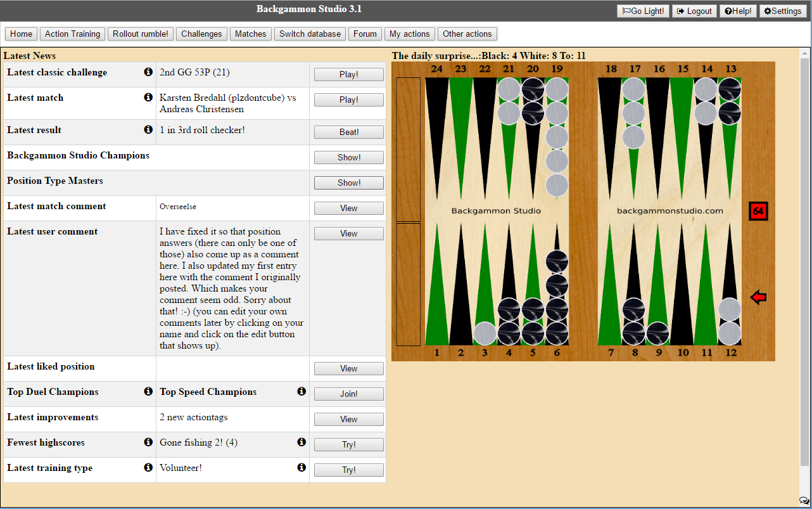Click info icon next to Latest match
This screenshot has width=812, height=509.
(x=148, y=98)
